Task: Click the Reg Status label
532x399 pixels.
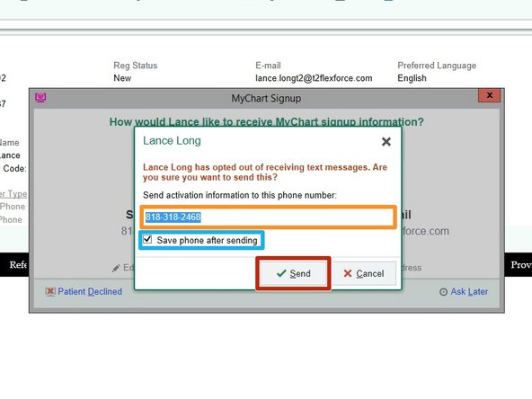Action: pos(136,66)
